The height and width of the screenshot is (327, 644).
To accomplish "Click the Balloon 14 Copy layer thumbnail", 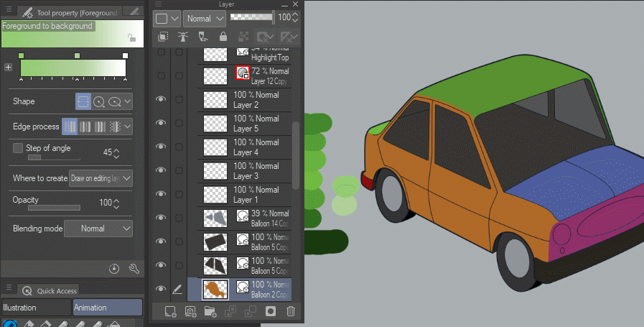I will (215, 218).
